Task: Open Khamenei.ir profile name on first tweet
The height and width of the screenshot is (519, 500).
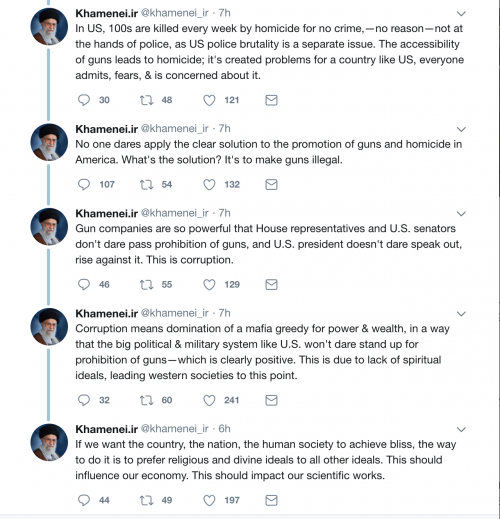Action: 106,13
